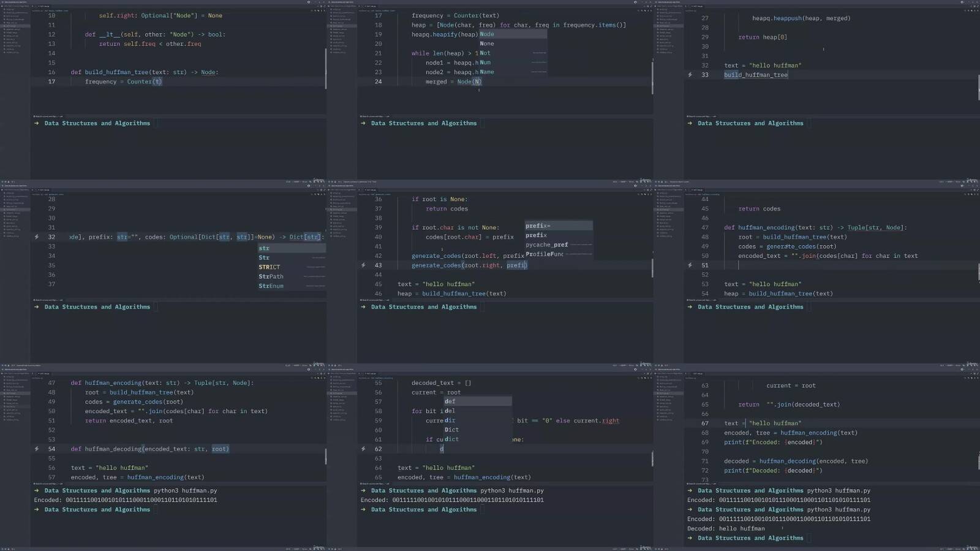Pick the 'Num' completion suggestion
The height and width of the screenshot is (551, 980).
point(512,63)
